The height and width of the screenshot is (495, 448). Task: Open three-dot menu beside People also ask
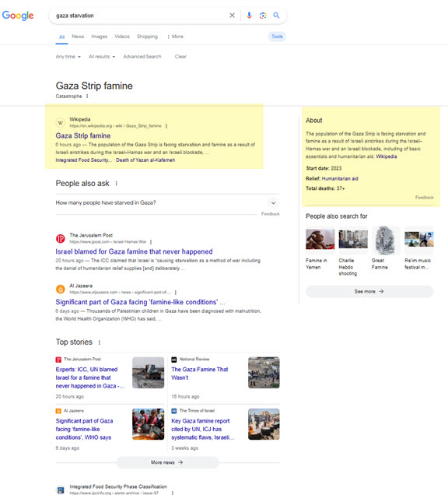[116, 184]
